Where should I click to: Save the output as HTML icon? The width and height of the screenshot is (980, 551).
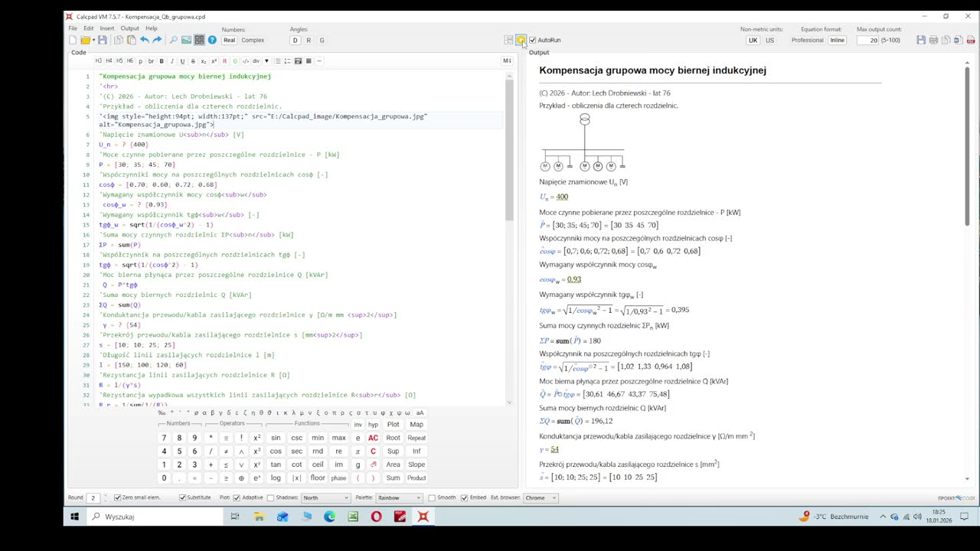click(x=921, y=40)
